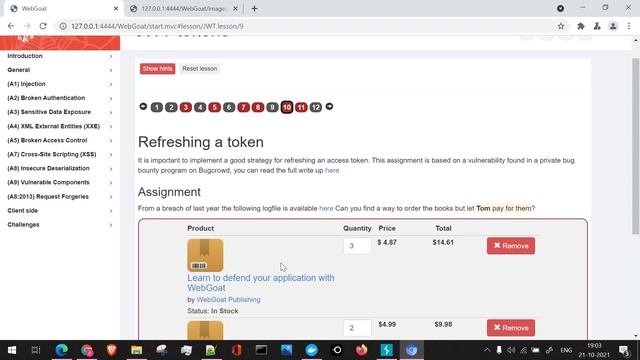Click first book product thumbnail
This screenshot has width=640, height=360.
(205, 255)
